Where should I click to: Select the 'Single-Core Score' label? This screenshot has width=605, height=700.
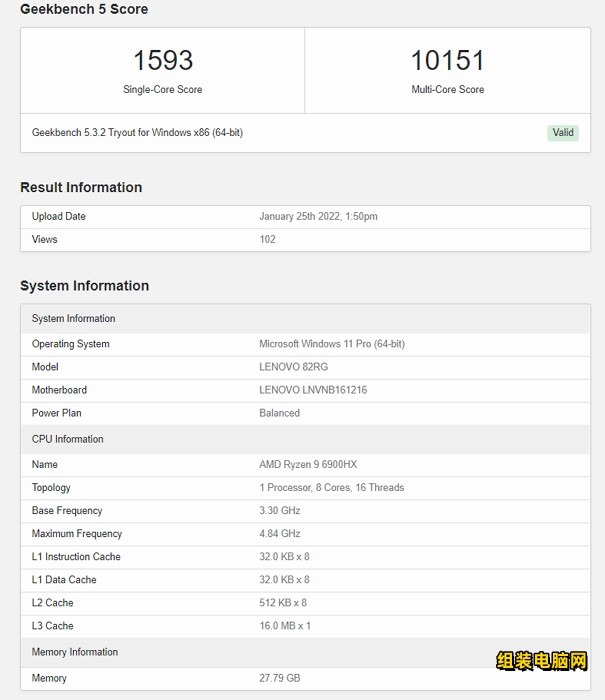(163, 89)
